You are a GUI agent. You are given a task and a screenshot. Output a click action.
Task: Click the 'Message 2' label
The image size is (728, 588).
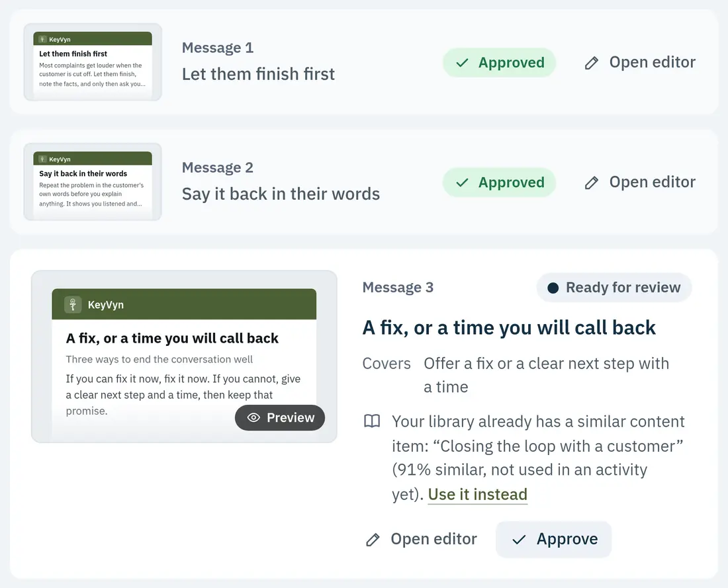click(218, 167)
